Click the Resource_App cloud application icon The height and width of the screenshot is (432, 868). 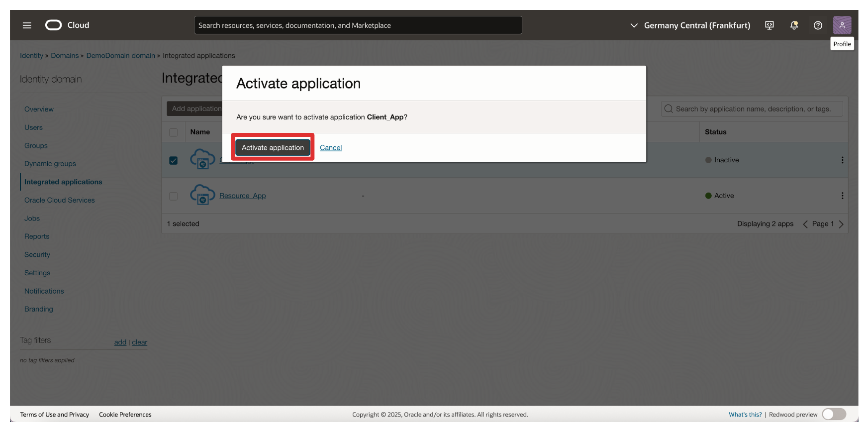(x=202, y=195)
